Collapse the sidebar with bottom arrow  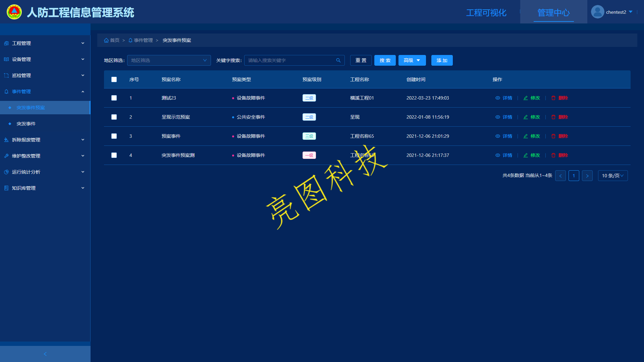[45, 354]
